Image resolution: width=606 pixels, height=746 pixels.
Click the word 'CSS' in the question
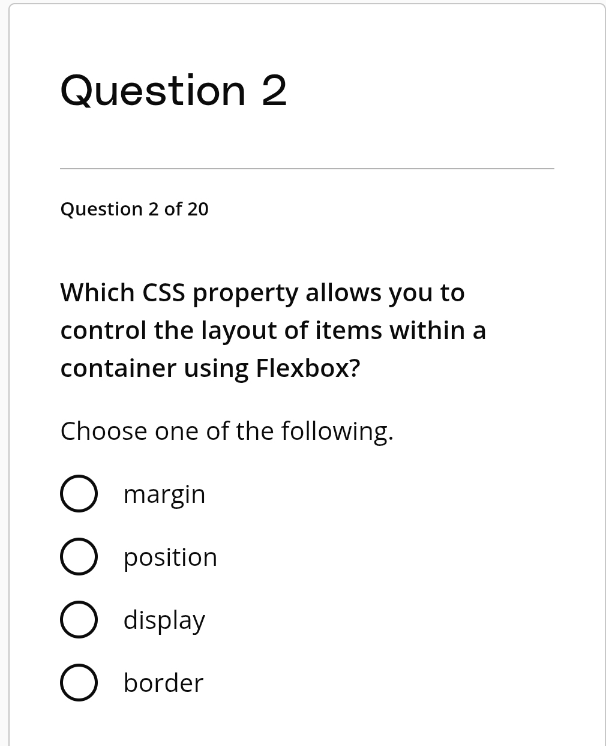(x=164, y=293)
